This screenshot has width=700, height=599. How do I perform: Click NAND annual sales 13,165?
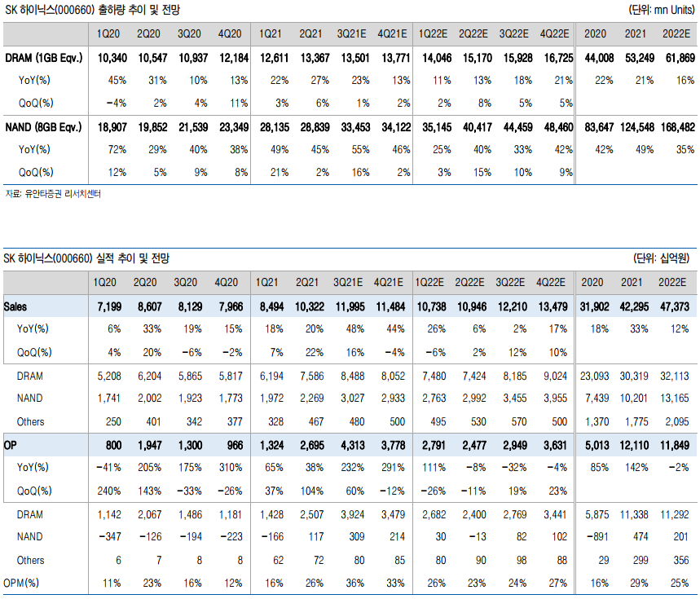(675, 399)
